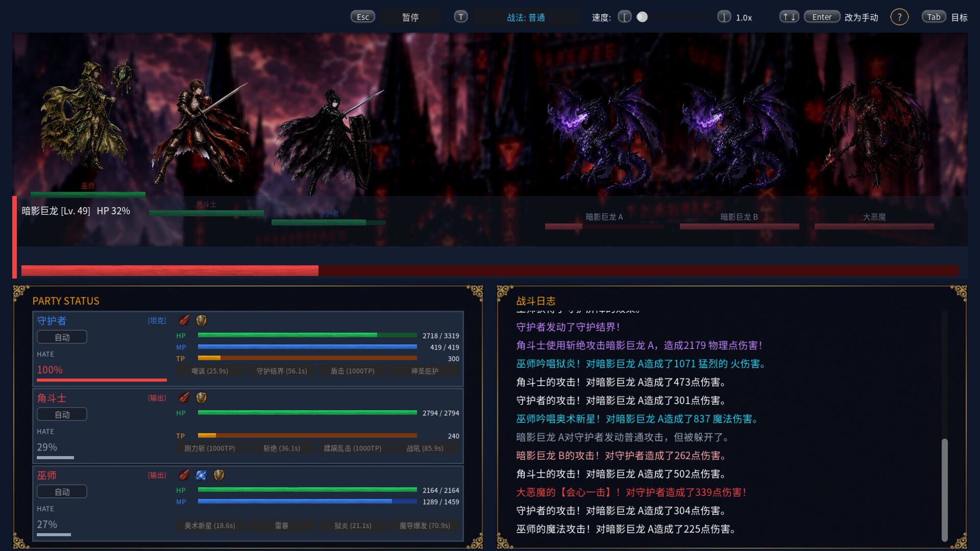Select the 狱炎 (21.1s) skill
This screenshot has width=980, height=551.
(353, 525)
